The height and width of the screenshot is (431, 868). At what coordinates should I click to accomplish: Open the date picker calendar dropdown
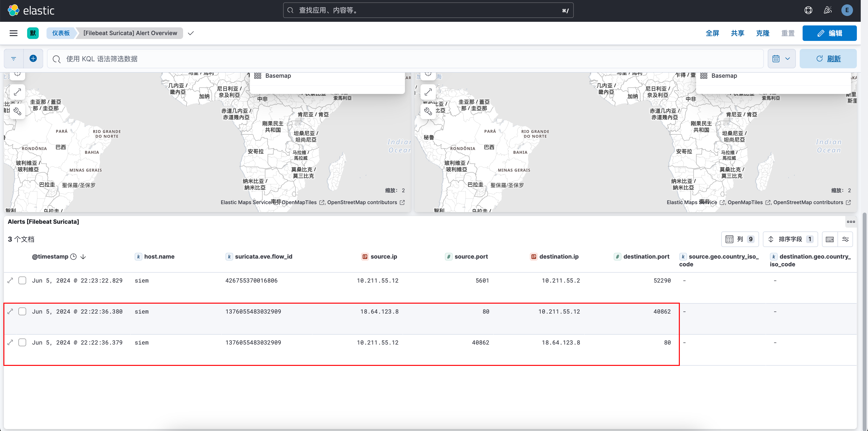781,58
